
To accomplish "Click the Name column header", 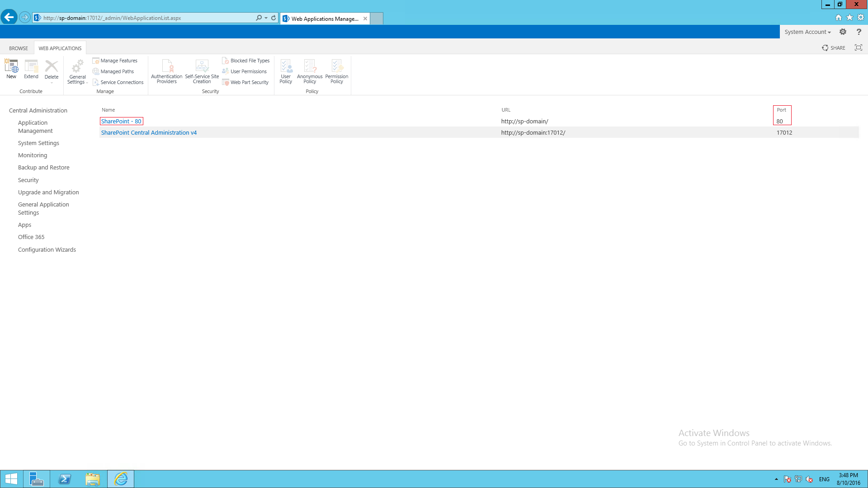I will (108, 110).
